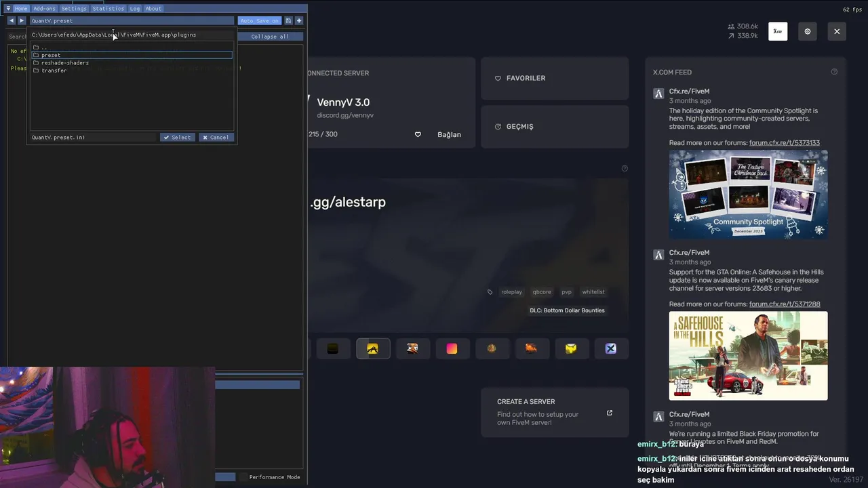Toggle the Auto Save on button

pyautogui.click(x=259, y=21)
